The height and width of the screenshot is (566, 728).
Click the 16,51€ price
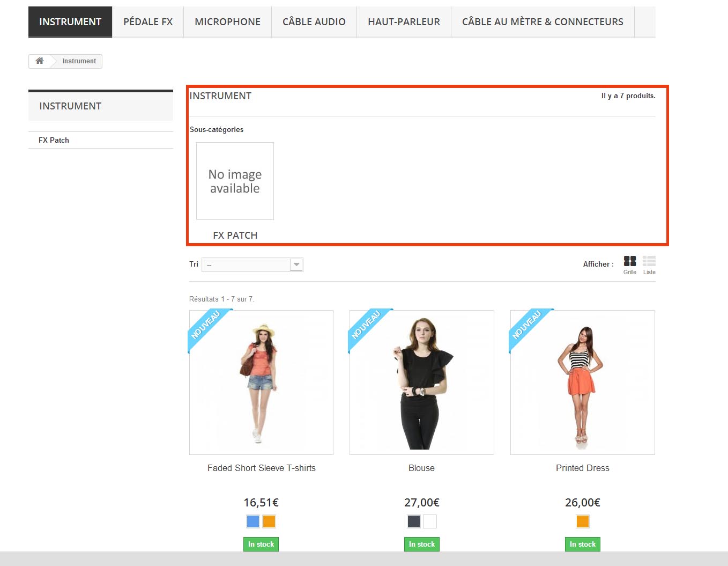[x=261, y=503]
